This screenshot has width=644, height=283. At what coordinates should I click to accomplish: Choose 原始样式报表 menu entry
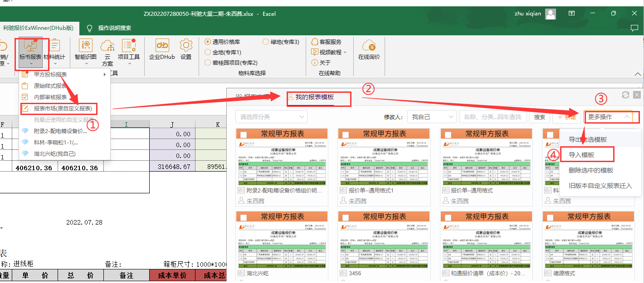50,86
